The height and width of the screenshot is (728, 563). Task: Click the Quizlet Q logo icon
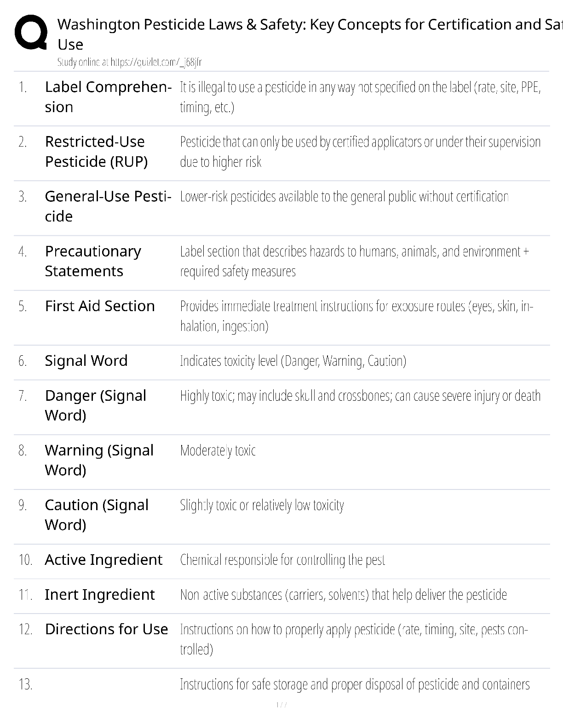30,32
